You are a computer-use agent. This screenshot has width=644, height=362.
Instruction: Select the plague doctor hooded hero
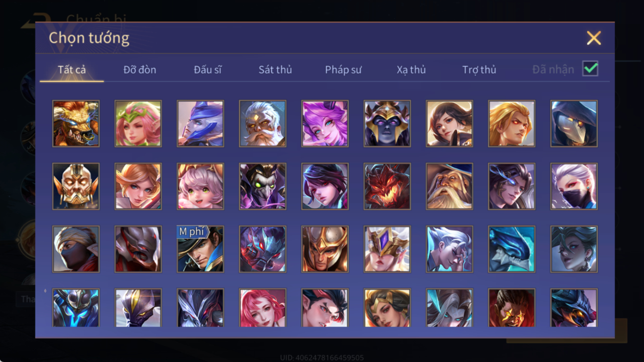tap(574, 124)
